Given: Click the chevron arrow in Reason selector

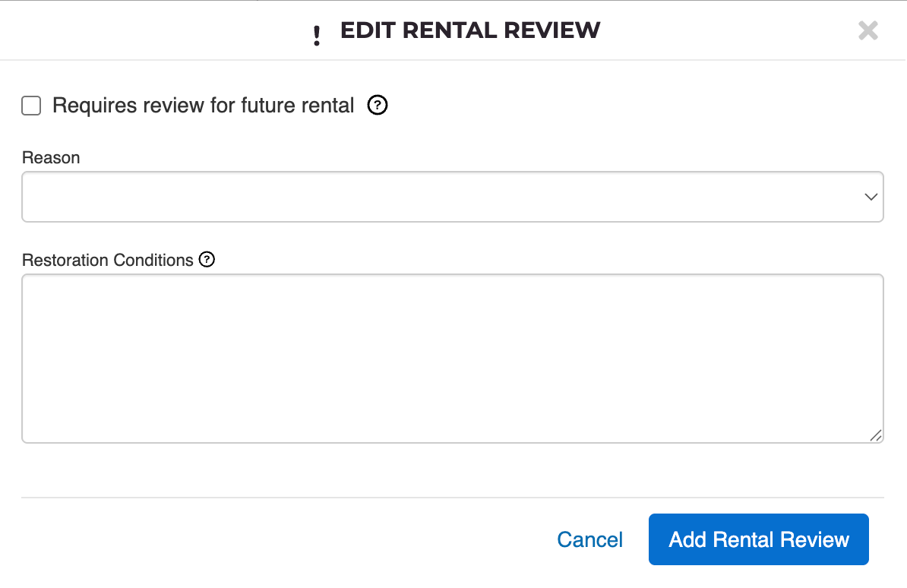Looking at the screenshot, I should click(871, 197).
